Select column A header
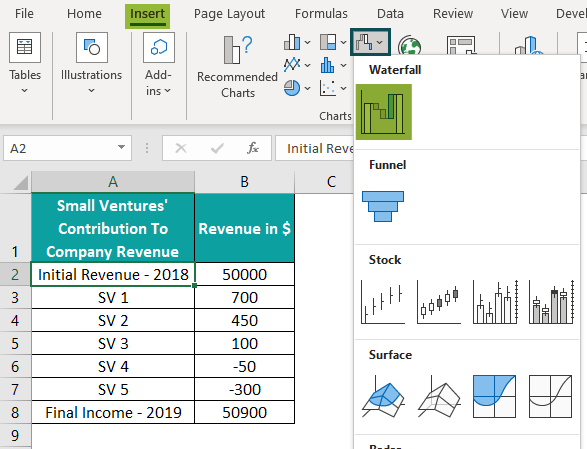 tap(113, 182)
